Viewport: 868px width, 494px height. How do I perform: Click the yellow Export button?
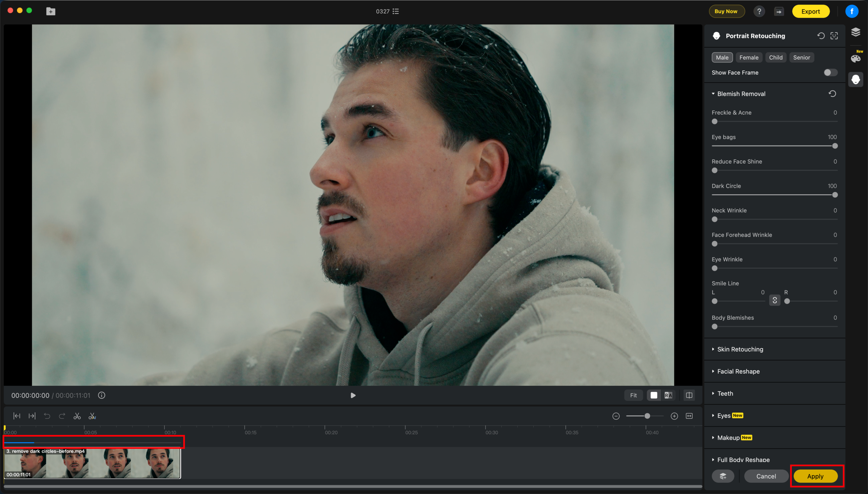(x=811, y=11)
